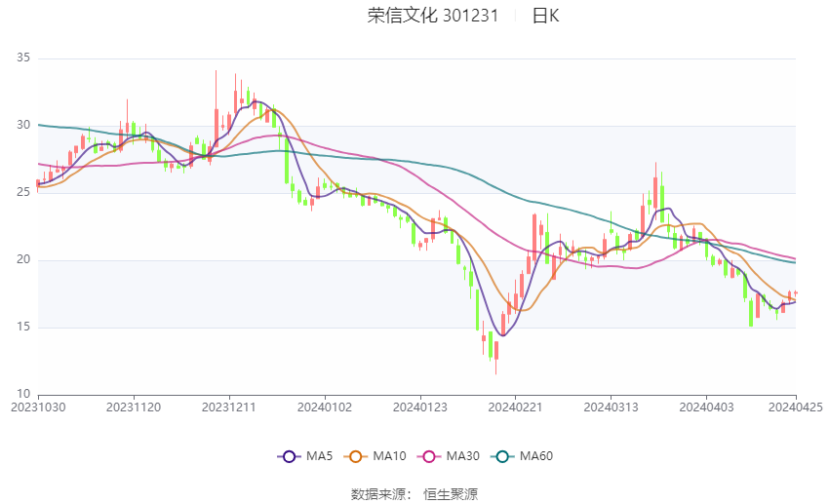Select the 日K period label
This screenshot has width=829, height=504.
(545, 16)
